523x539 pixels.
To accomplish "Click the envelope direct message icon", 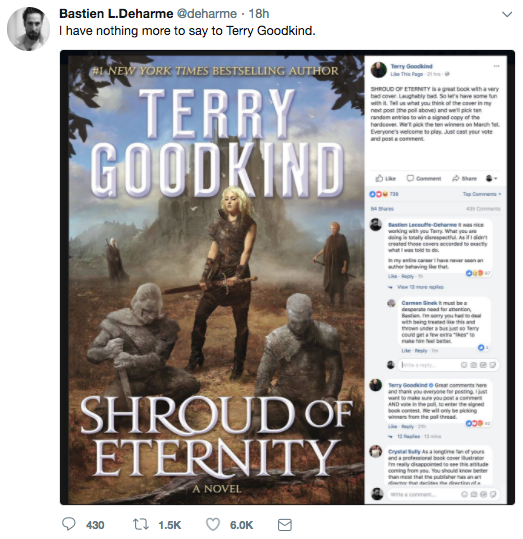I will (284, 525).
